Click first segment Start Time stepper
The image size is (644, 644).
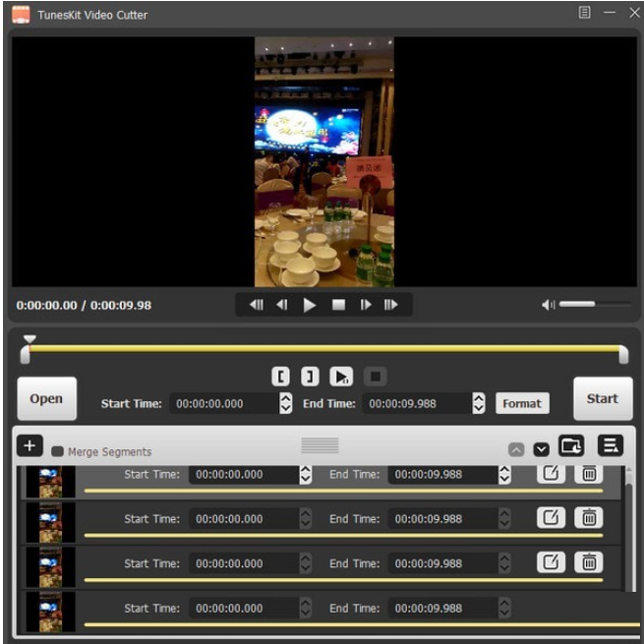[305, 475]
